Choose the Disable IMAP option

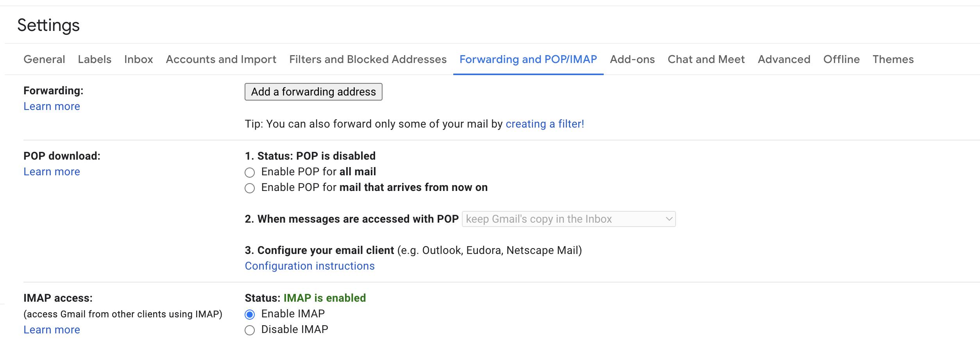point(250,330)
